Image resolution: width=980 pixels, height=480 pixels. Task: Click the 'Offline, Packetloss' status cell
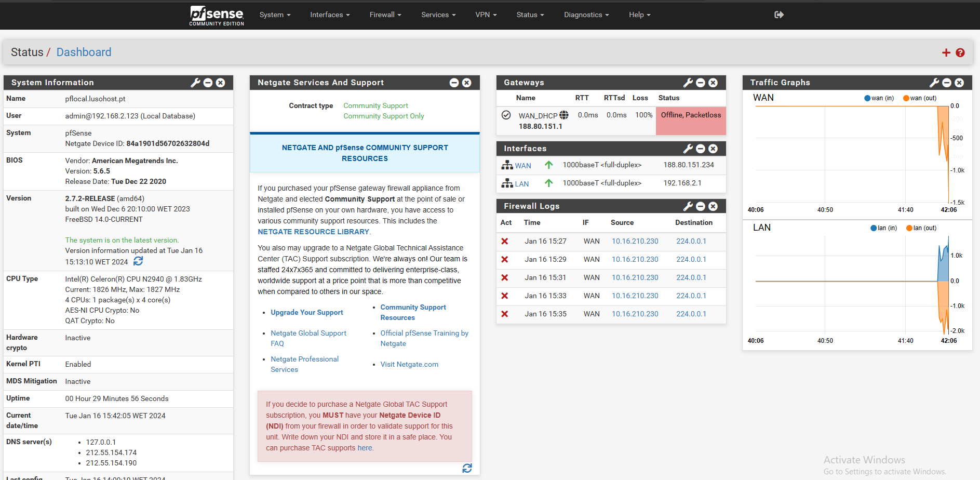(x=691, y=121)
